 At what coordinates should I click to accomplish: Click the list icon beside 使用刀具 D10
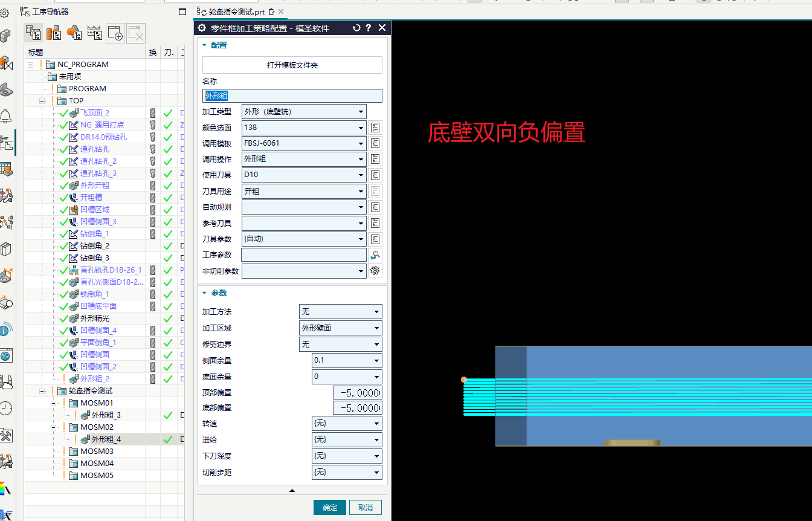[375, 175]
